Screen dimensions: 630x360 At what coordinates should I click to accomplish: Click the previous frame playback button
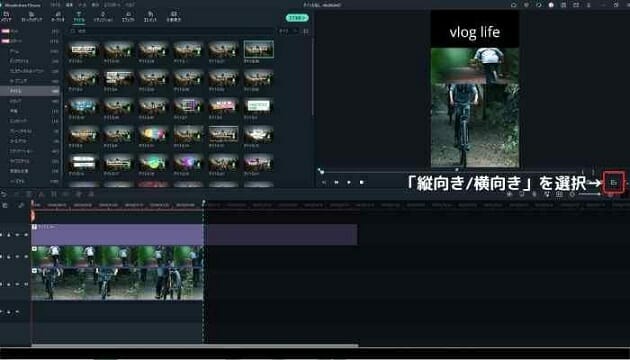click(x=324, y=182)
